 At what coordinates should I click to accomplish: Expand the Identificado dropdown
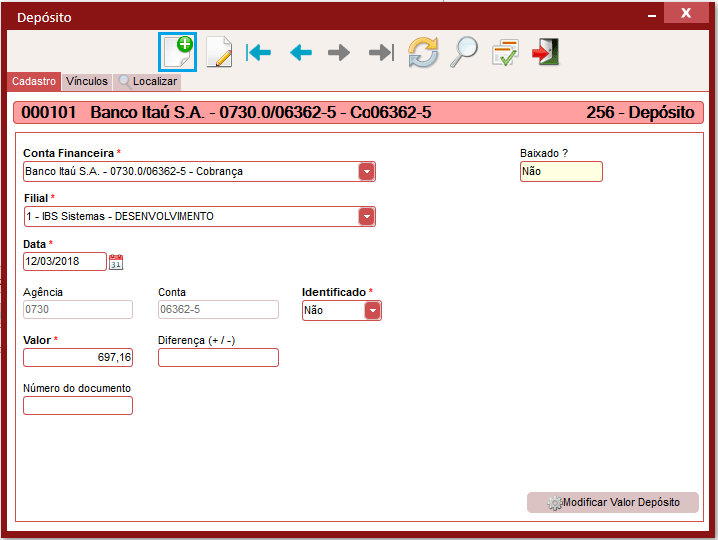372,311
